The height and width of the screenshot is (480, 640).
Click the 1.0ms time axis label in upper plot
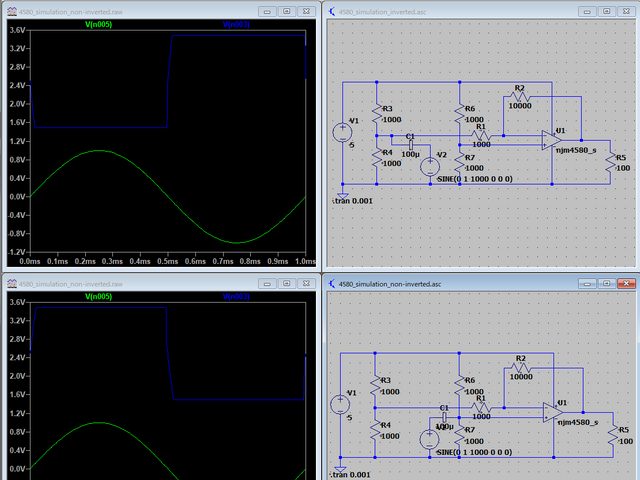(x=305, y=261)
